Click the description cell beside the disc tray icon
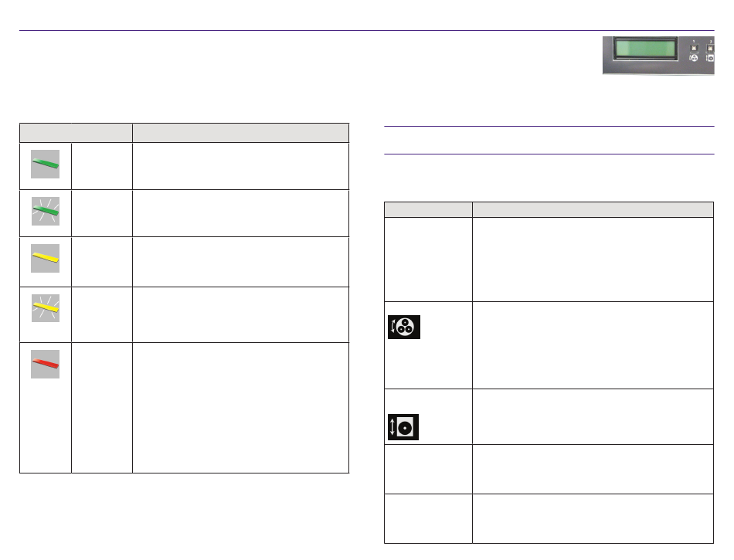Image resolution: width=734 pixels, height=560 pixels. pyautogui.click(x=593, y=417)
